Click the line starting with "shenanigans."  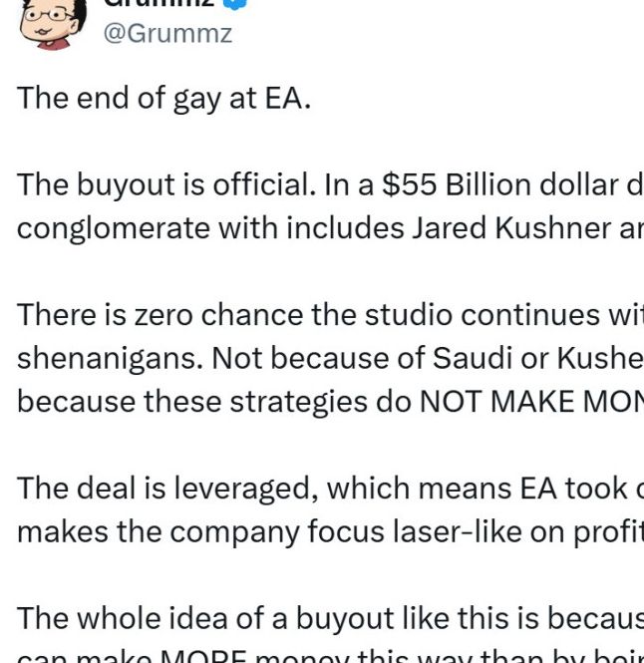point(329,358)
